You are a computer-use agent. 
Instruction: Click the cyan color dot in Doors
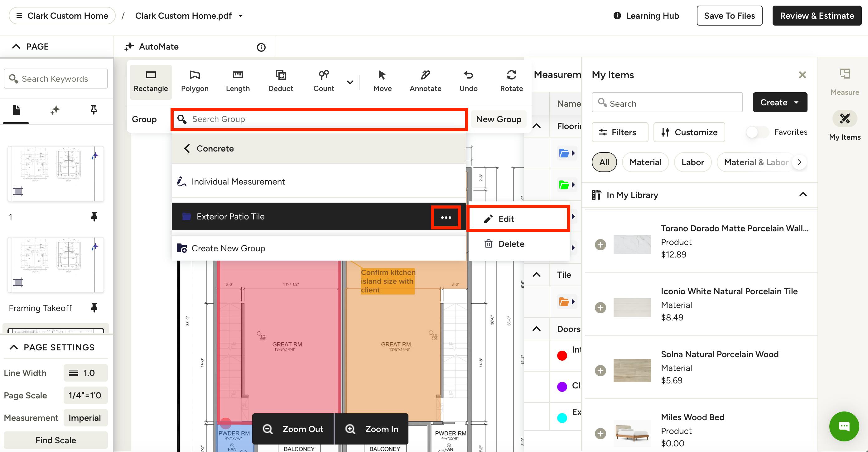[562, 418]
